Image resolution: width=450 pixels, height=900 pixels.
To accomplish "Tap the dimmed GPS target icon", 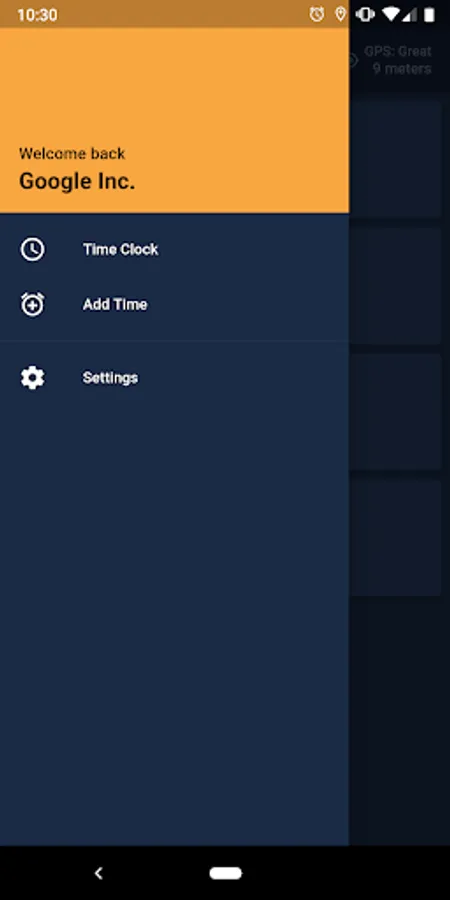I will click(353, 60).
